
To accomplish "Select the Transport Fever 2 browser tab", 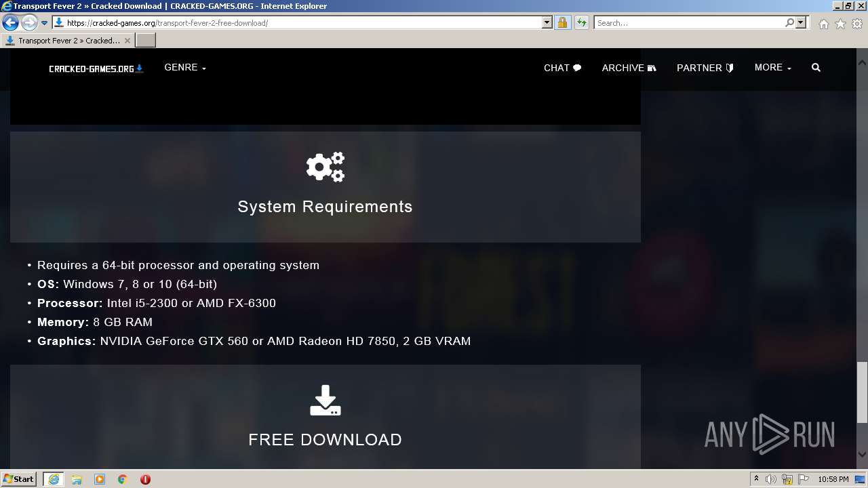I will (67, 41).
